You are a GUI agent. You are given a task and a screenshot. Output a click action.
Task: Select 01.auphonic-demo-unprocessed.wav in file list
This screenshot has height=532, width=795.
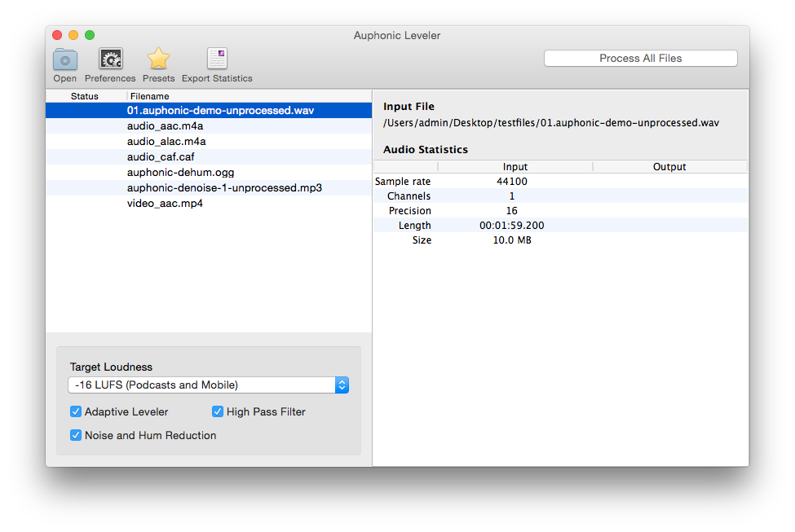[x=209, y=111]
